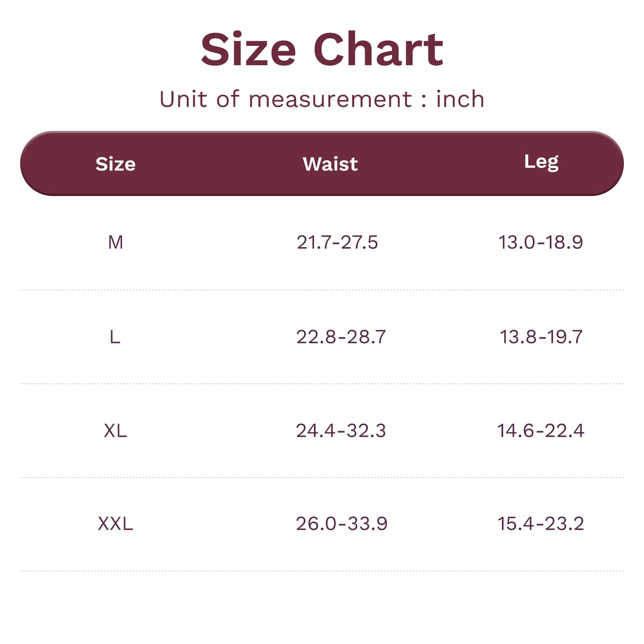Choose the XXL size label
The height and width of the screenshot is (644, 644).
pos(116,524)
